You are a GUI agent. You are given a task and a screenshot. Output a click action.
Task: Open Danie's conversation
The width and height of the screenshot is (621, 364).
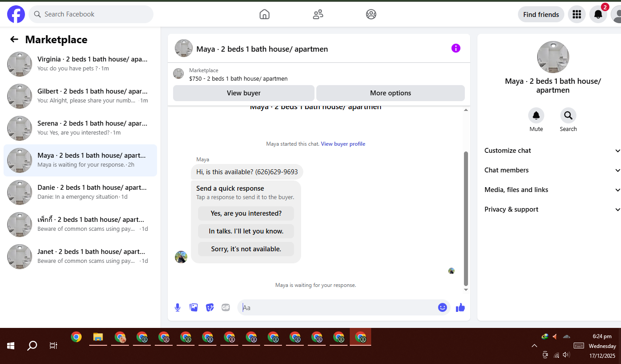pos(80,192)
